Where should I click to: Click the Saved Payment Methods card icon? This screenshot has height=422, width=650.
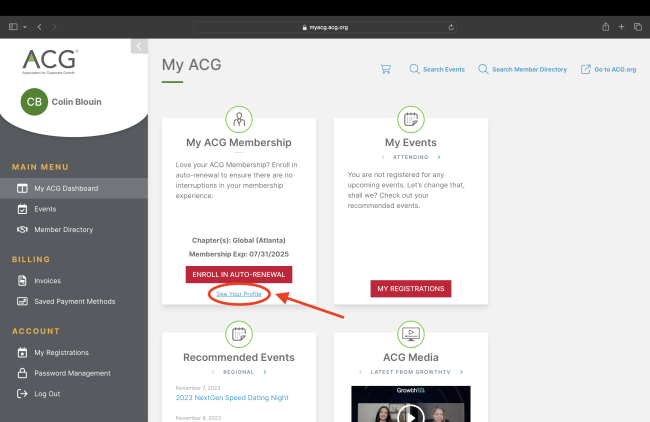(22, 301)
